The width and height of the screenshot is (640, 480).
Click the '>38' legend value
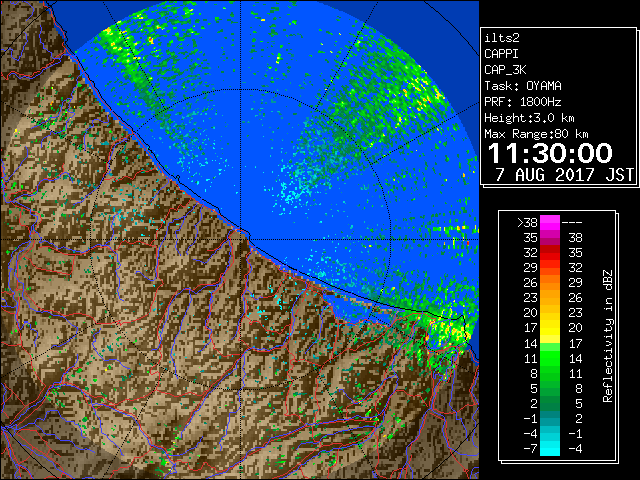(x=527, y=223)
